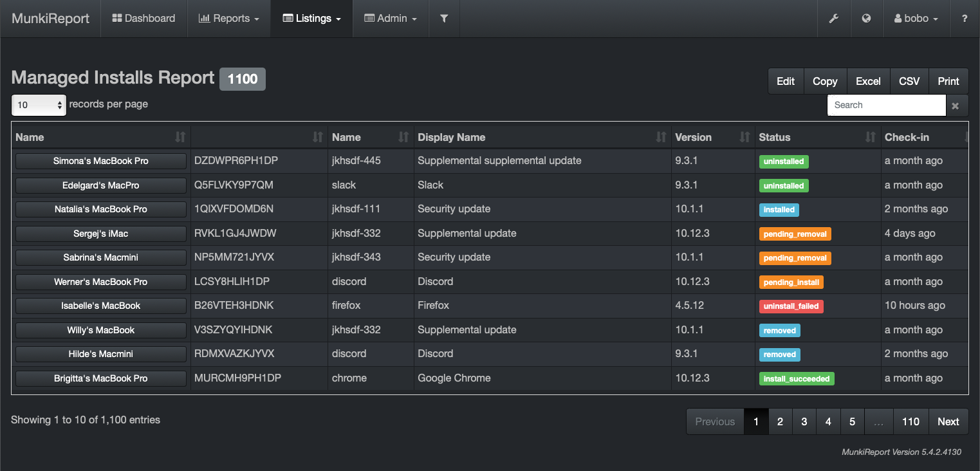Click the Print button
This screenshot has height=471, width=980.
coord(948,81)
